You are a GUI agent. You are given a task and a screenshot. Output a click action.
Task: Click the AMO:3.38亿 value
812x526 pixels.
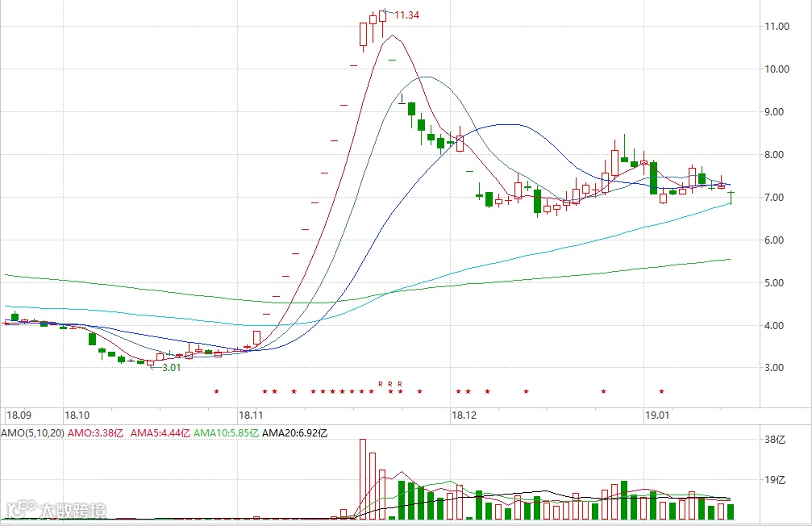click(x=96, y=432)
